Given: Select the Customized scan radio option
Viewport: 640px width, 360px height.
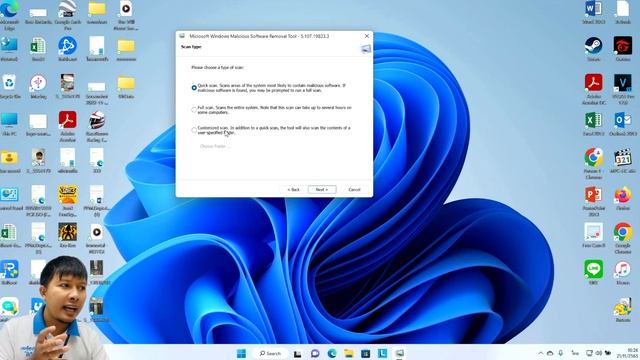Looking at the screenshot, I should (x=194, y=130).
